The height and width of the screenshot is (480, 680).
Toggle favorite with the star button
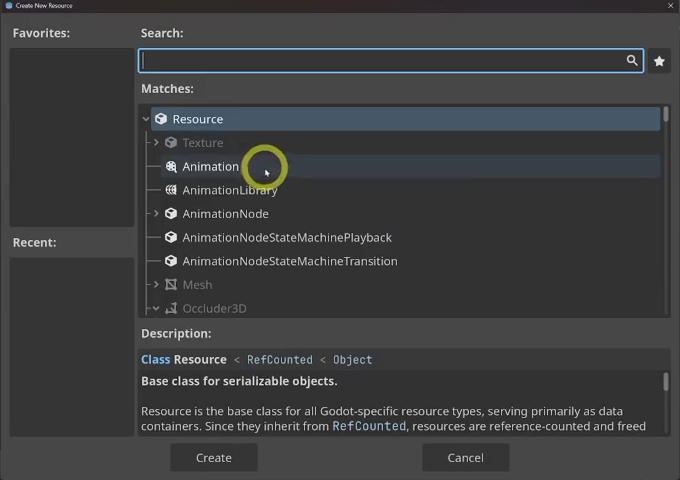[659, 61]
